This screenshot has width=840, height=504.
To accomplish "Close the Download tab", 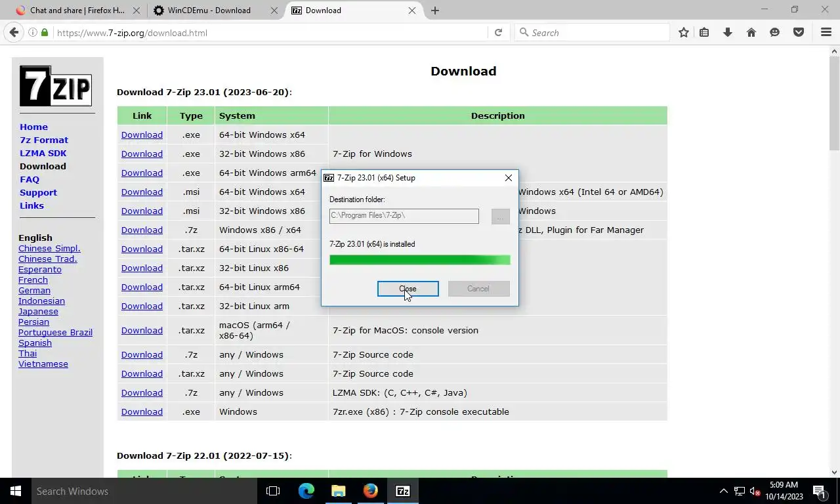I will pos(412,10).
